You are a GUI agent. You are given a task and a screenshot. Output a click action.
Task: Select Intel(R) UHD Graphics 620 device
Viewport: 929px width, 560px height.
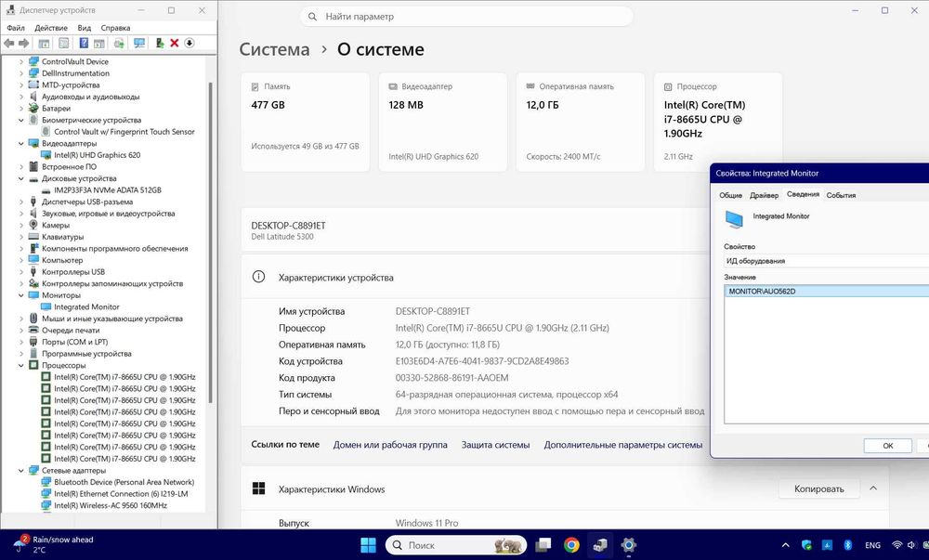[98, 155]
